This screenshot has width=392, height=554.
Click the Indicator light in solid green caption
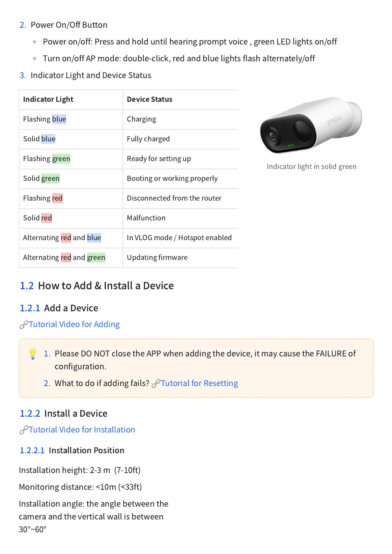click(x=311, y=167)
